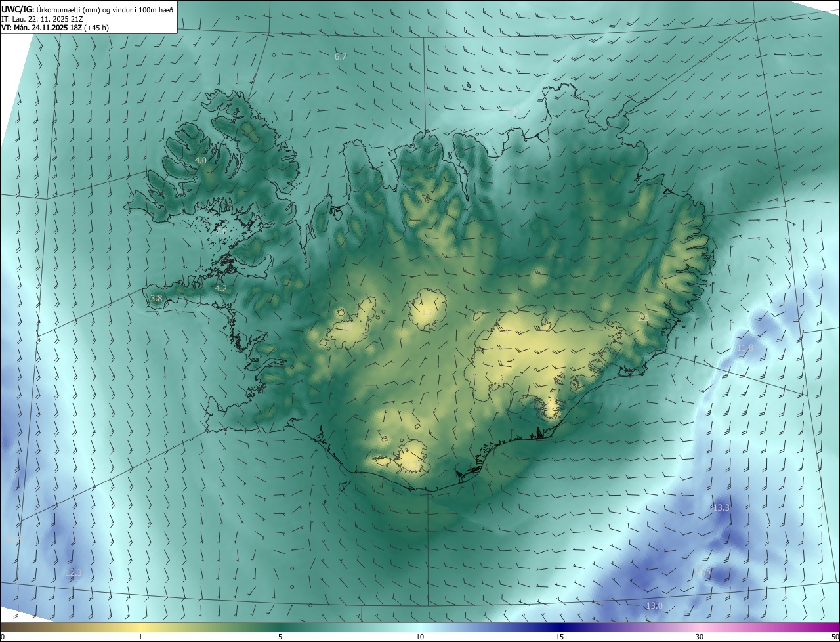Click the title 'UWC/IG: Úrkomumætti (mm) og vindur'
This screenshot has height=642, width=840.
(x=87, y=9)
